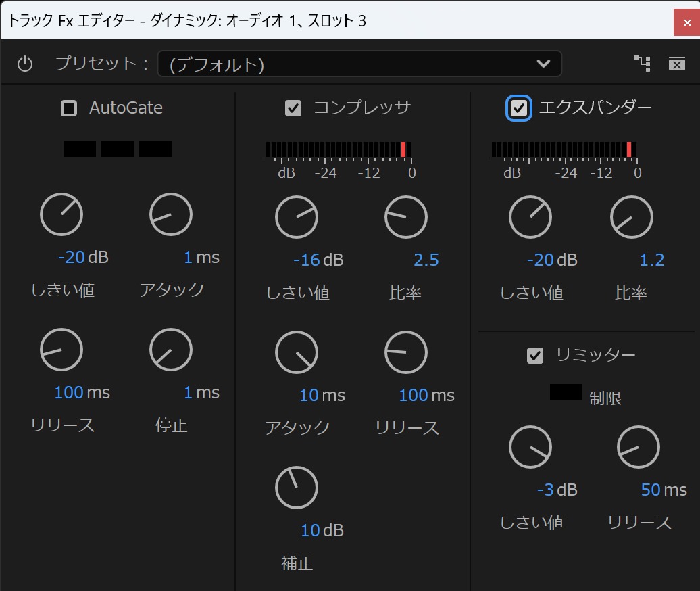Uncheck the エクスパンダー checkbox

pyautogui.click(x=519, y=108)
